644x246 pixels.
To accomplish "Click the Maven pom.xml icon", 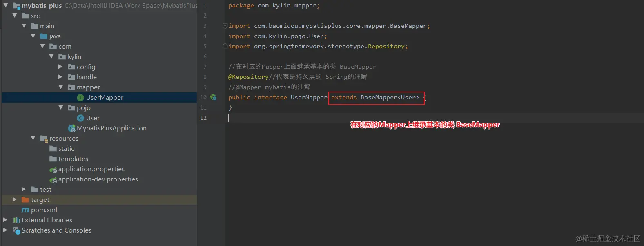I will [25, 210].
